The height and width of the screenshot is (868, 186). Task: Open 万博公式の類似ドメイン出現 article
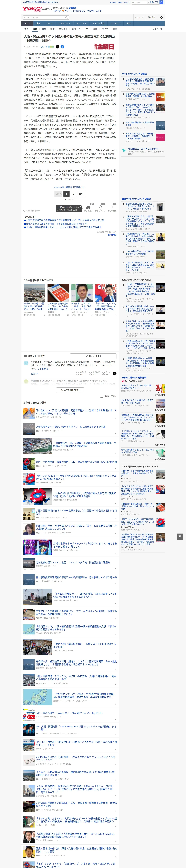point(73,562)
